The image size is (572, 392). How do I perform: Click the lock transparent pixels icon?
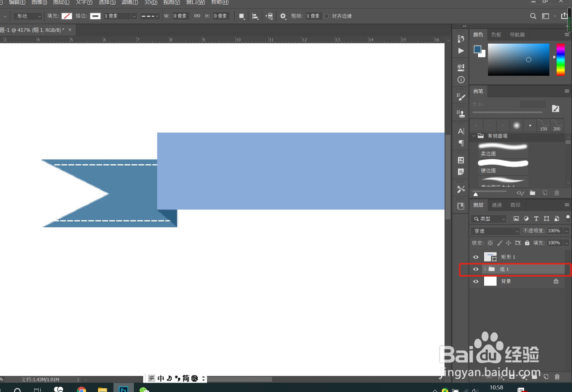pos(490,243)
